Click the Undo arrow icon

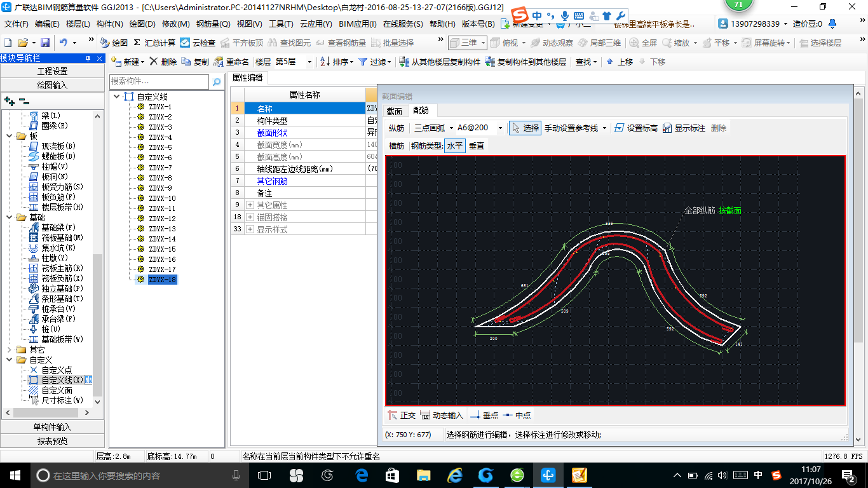(64, 43)
